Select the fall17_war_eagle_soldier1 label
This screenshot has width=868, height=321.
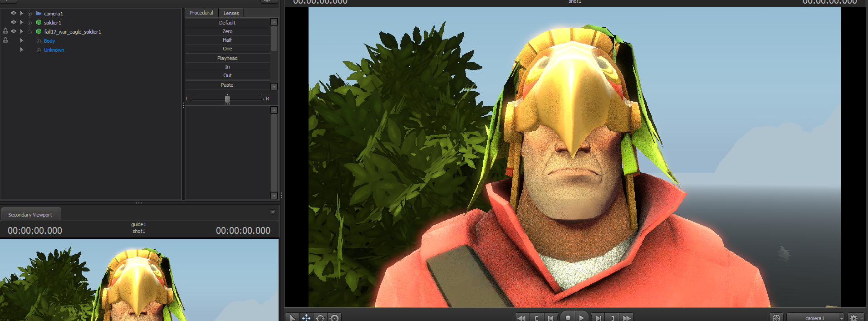coord(73,32)
